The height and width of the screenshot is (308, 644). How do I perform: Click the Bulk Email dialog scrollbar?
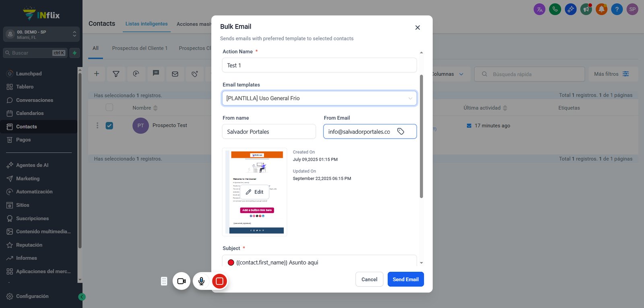tap(421, 136)
